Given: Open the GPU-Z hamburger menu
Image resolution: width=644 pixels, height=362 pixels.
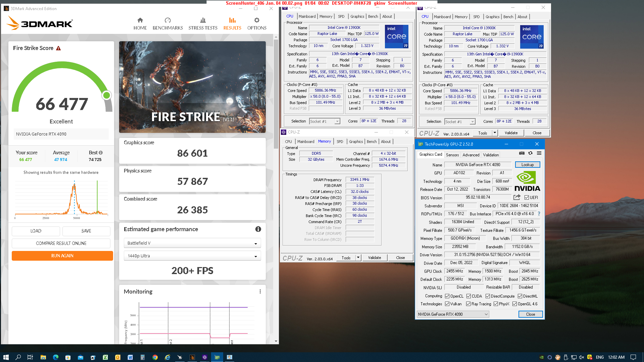Looking at the screenshot, I should 539,153.
